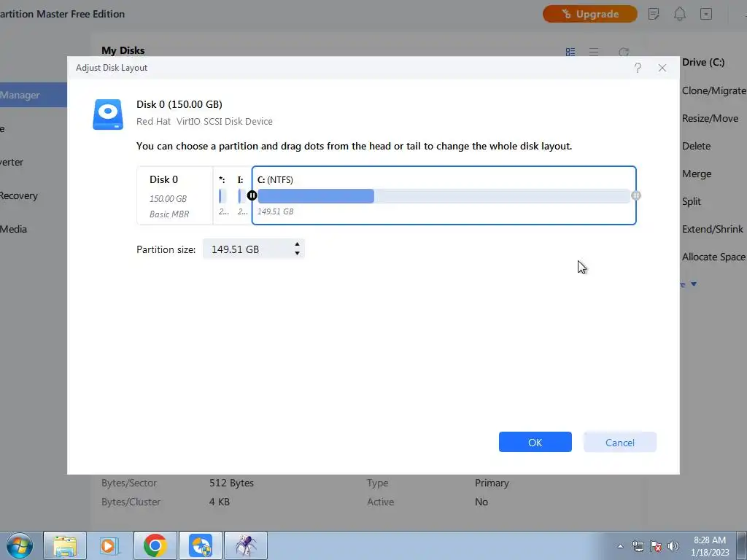This screenshot has height=560, width=747.
Task: Choose Resize/Move in right panel
Action: (x=710, y=118)
